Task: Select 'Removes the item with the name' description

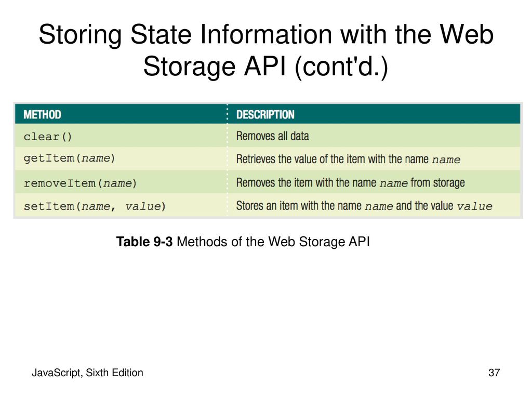Action: pos(351,183)
